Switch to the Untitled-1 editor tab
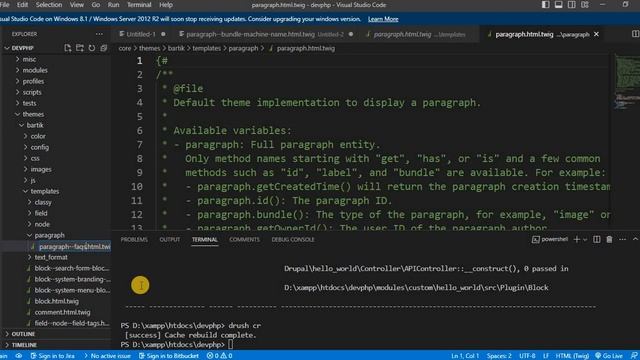 coord(141,34)
